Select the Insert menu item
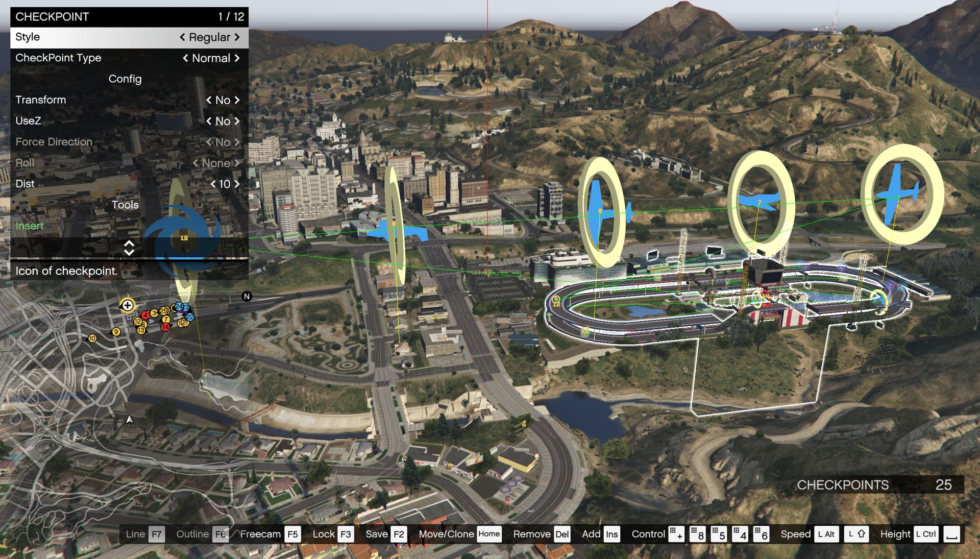This screenshot has width=980, height=559. click(x=129, y=226)
